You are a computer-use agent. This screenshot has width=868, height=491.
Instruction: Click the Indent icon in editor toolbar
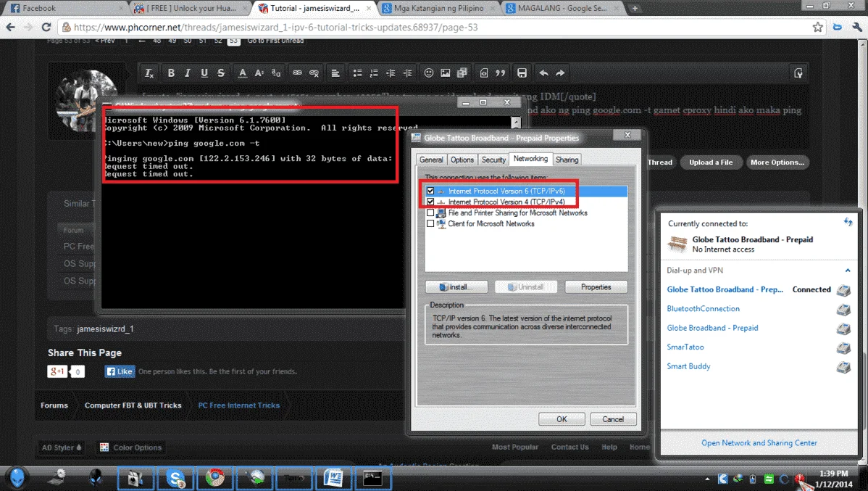[407, 73]
